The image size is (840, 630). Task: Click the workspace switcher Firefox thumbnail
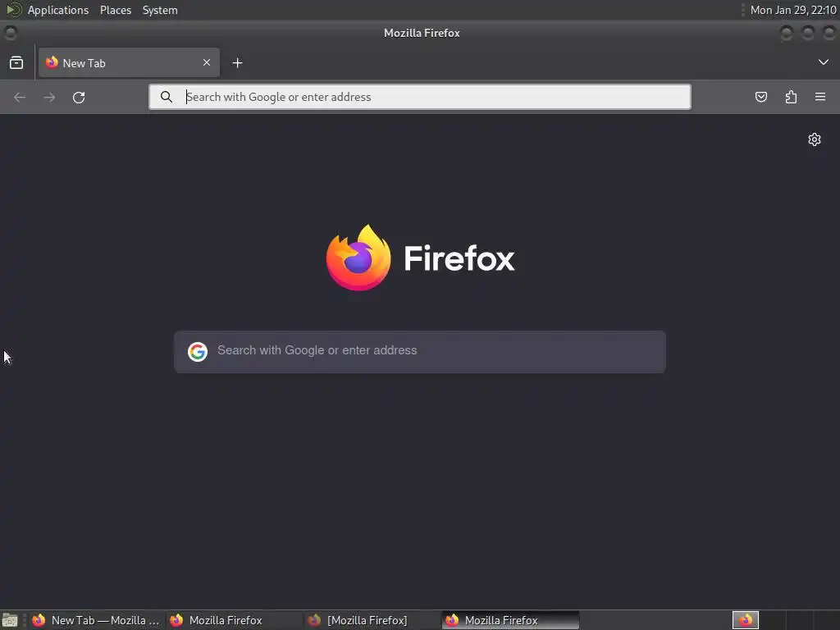(746, 620)
